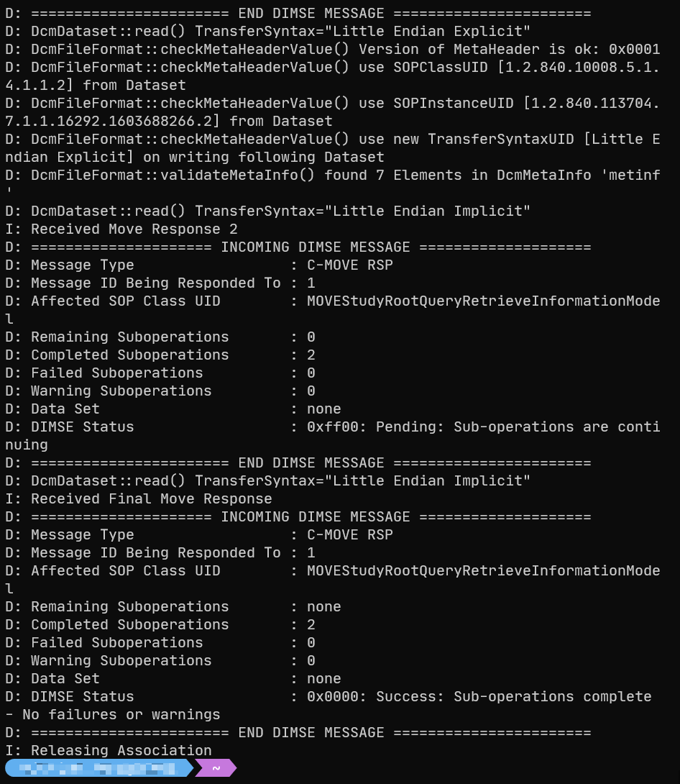Click the "Remaining Suboperations : 0" line
Viewport: 680px width, 784px height.
click(x=160, y=337)
